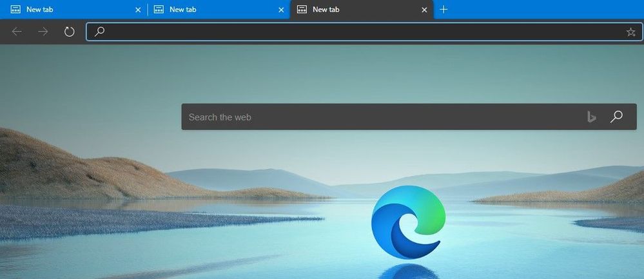Click the Bing logo in the search box
The width and height of the screenshot is (644, 279).
(591, 117)
